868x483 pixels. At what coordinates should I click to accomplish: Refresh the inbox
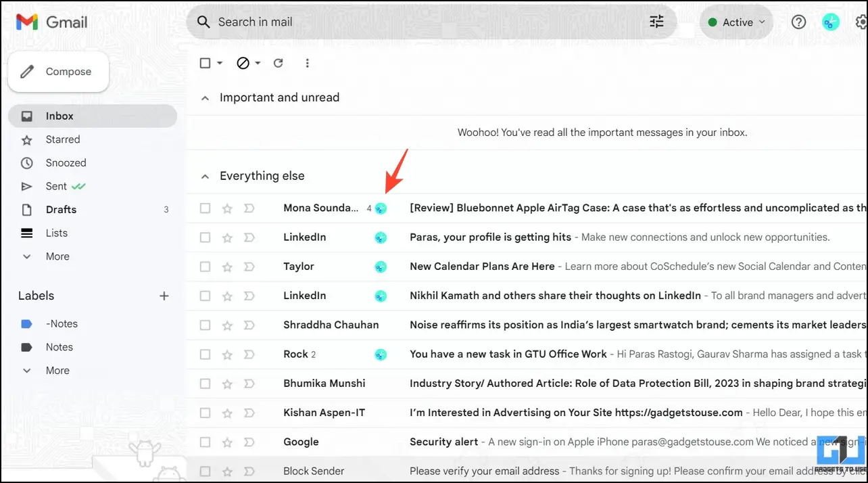coord(278,63)
